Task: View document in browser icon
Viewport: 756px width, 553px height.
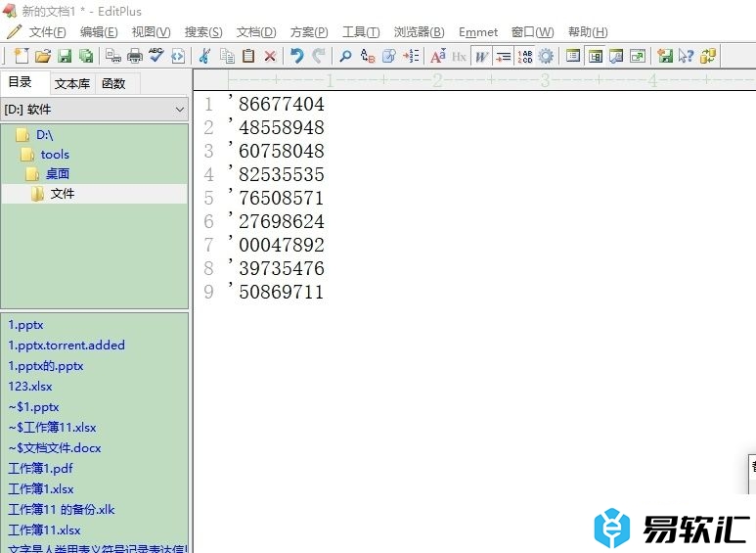Action: (x=178, y=57)
